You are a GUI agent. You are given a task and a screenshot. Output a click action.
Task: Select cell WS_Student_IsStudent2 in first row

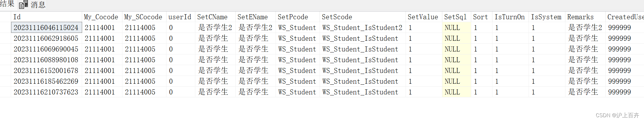[362, 28]
